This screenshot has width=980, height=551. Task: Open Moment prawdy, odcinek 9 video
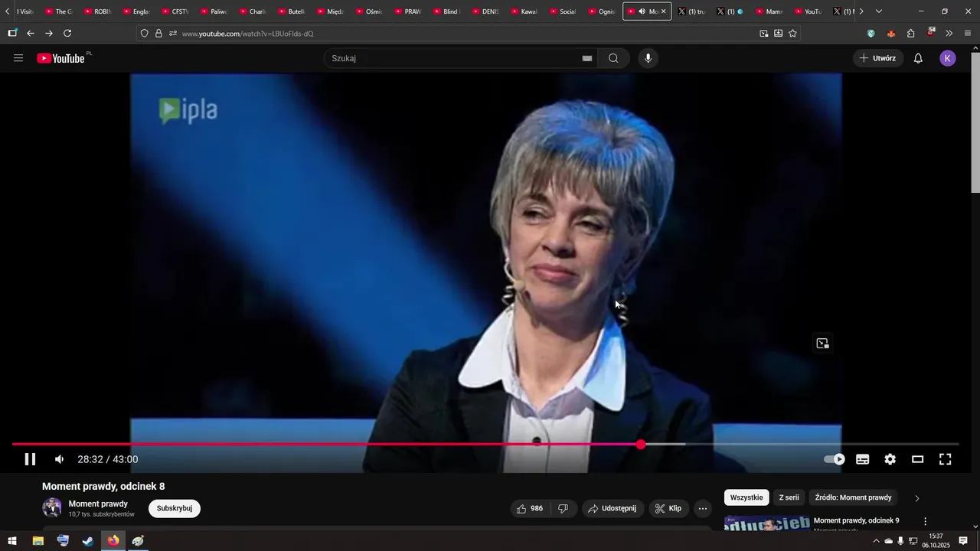pyautogui.click(x=856, y=520)
